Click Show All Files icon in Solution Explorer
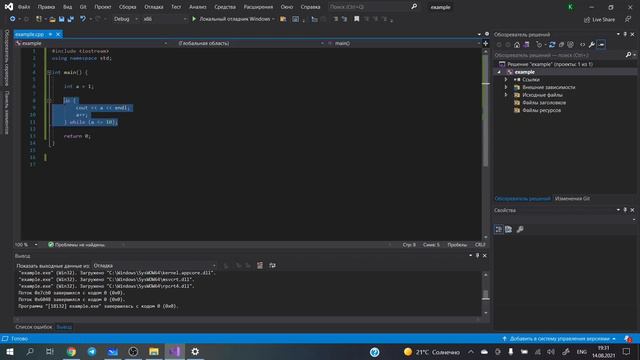Image resolution: width=640 pixels, height=360 pixels. pyautogui.click(x=571, y=44)
